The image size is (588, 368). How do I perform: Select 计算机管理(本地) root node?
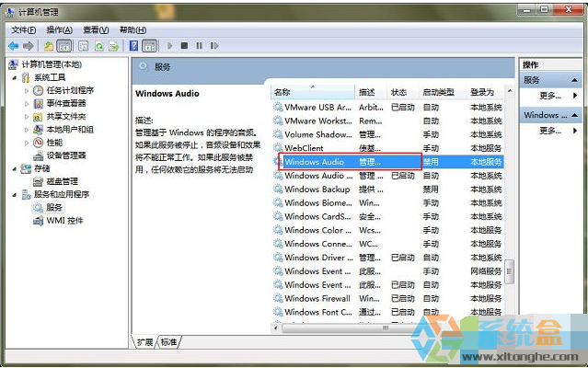click(x=52, y=64)
